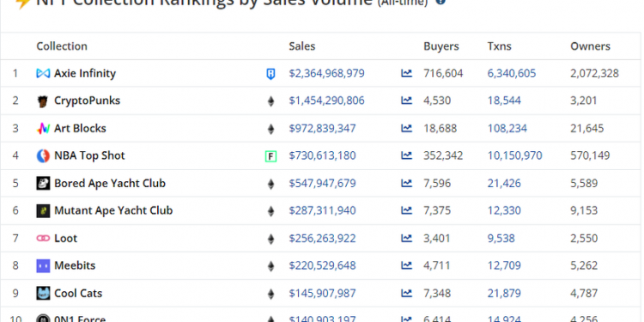Screen dimensions: 644x322
Task: Open Axie Infinity transactions count 6,340,605
Action: (x=512, y=74)
